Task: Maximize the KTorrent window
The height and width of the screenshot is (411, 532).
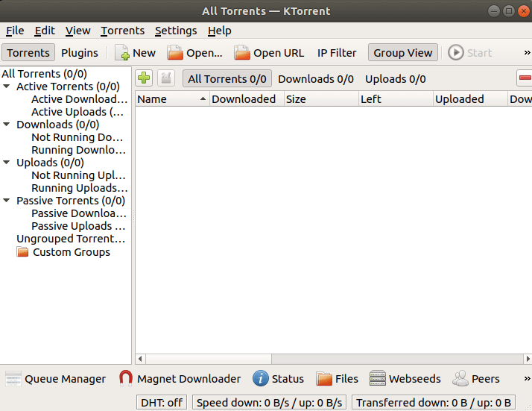Action: coord(509,11)
